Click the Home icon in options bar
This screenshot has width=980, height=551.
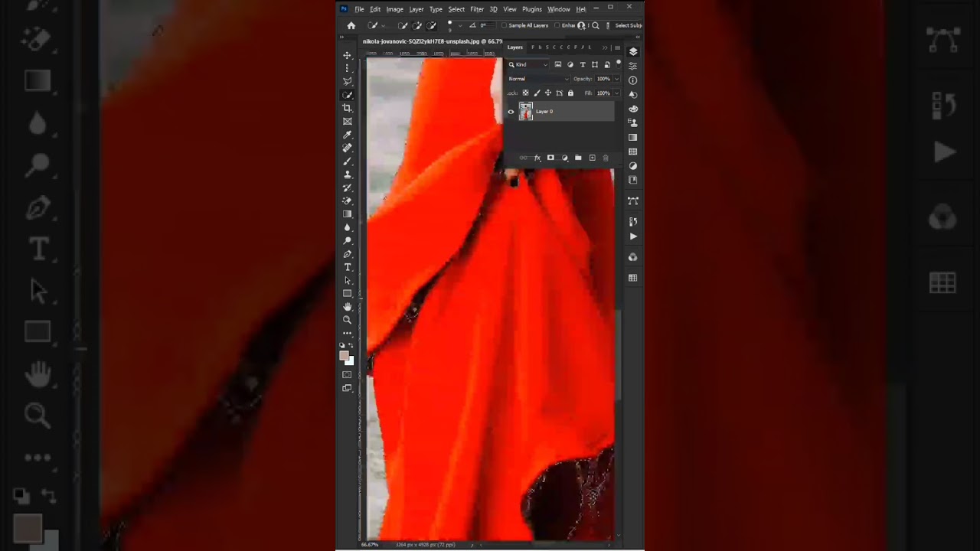point(351,25)
